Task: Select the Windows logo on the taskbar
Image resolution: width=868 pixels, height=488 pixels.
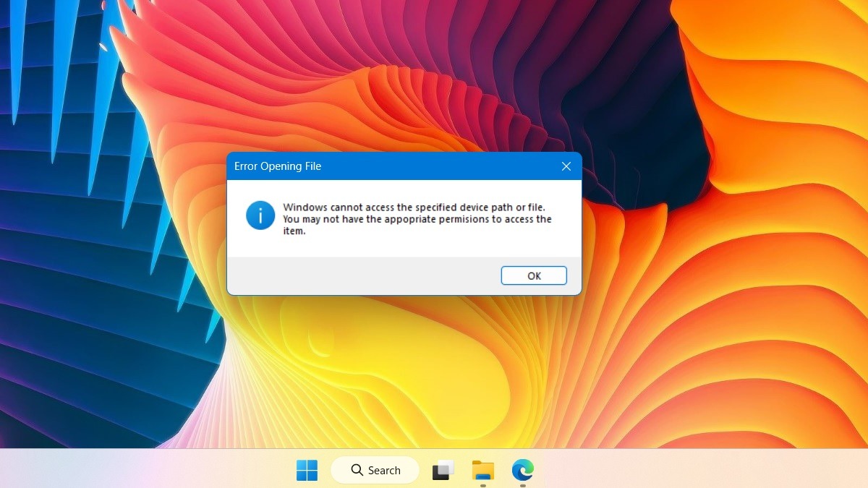Action: coord(307,470)
